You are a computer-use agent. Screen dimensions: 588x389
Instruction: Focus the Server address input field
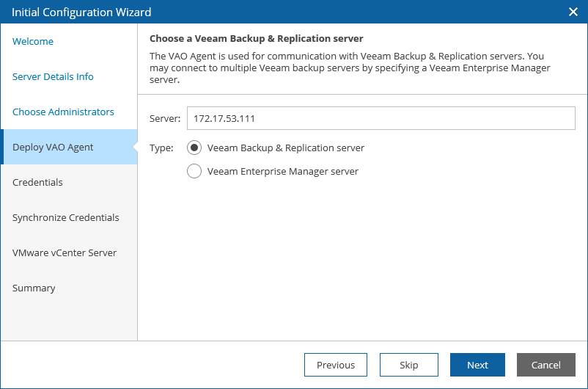click(x=381, y=118)
